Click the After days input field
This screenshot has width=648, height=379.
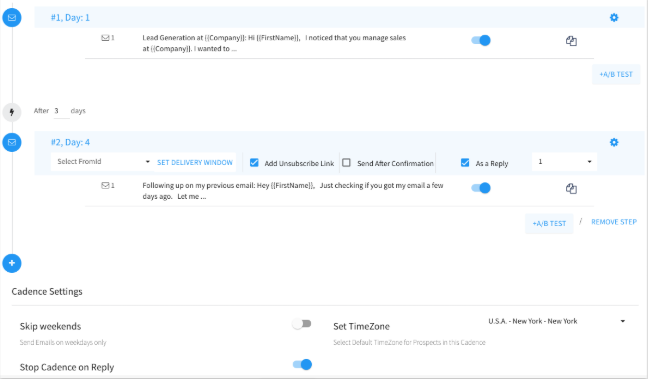(61, 111)
